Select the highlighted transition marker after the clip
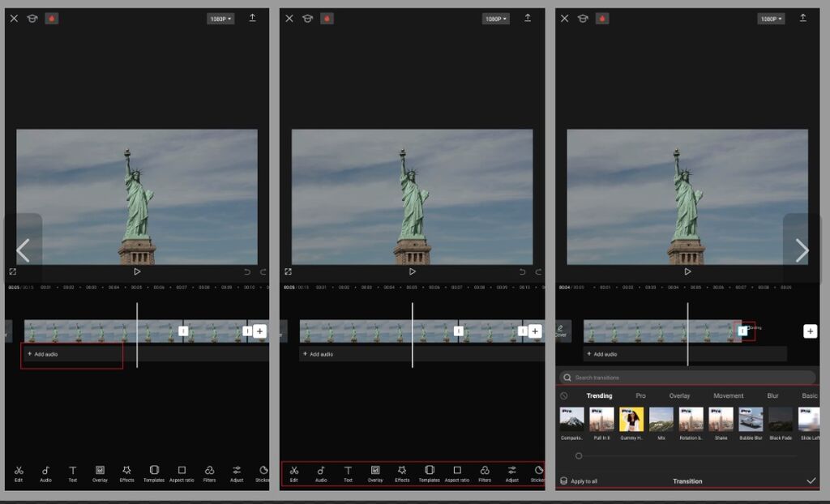Screen dimensions: 830x504 pyautogui.click(x=742, y=331)
